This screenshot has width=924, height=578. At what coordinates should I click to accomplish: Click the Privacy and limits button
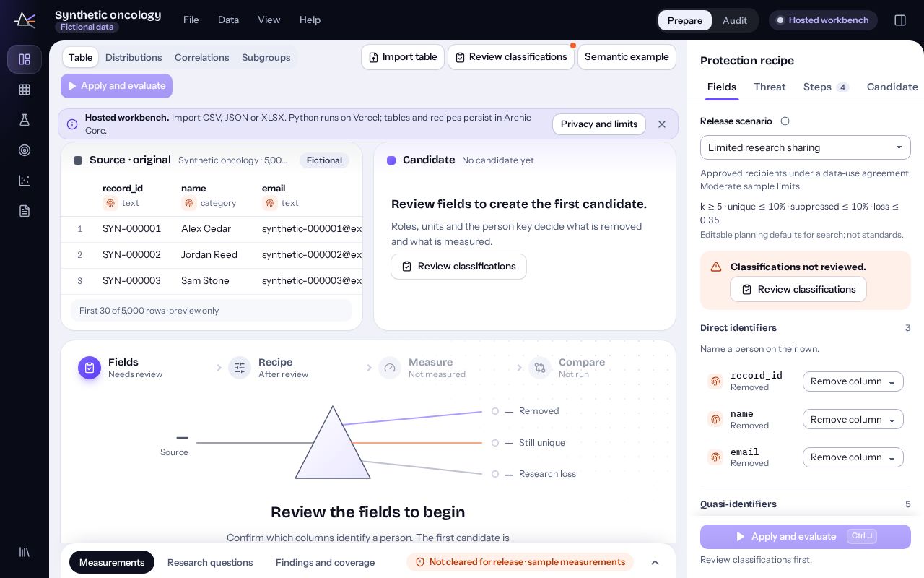tap(599, 124)
